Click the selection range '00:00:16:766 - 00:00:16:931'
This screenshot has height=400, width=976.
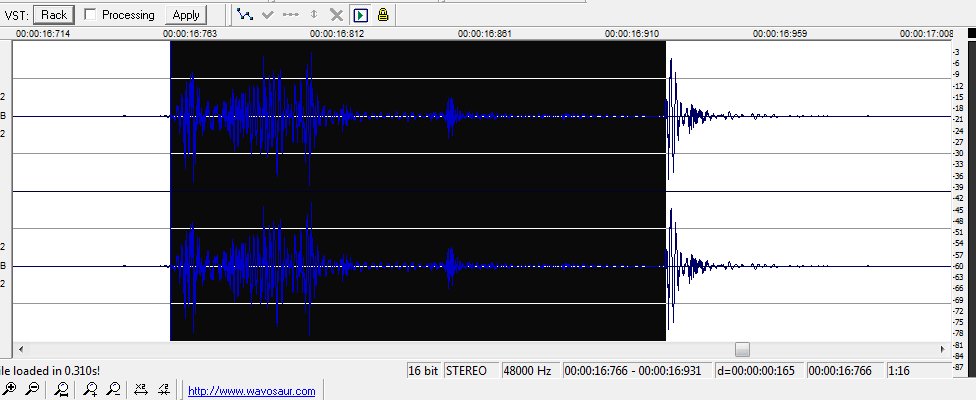tap(637, 371)
